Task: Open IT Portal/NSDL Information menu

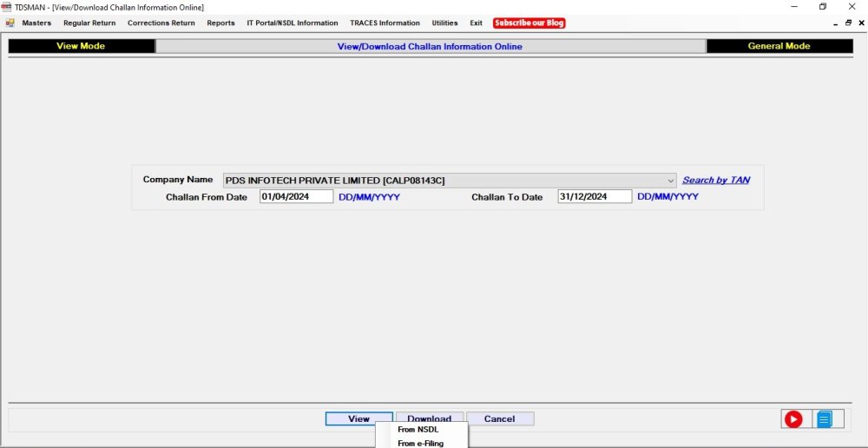Action: (293, 23)
